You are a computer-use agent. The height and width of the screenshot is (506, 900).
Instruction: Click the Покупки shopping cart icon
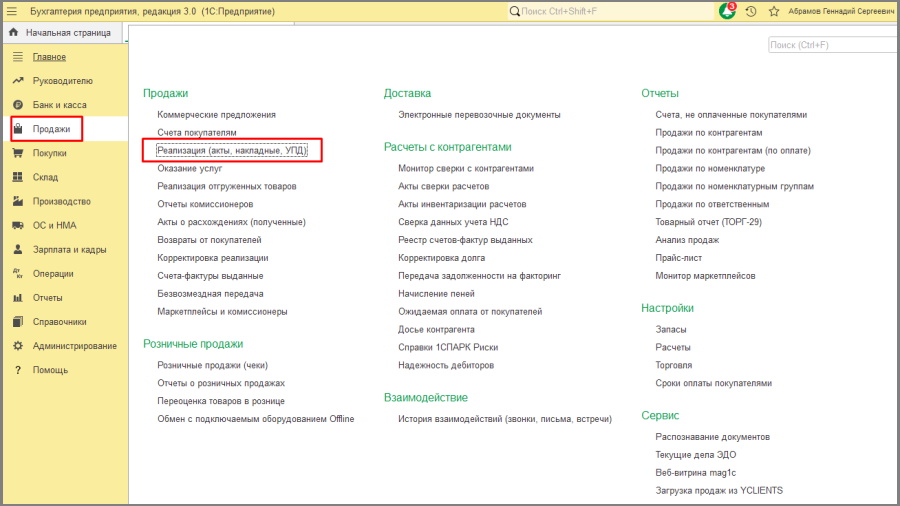click(x=17, y=153)
